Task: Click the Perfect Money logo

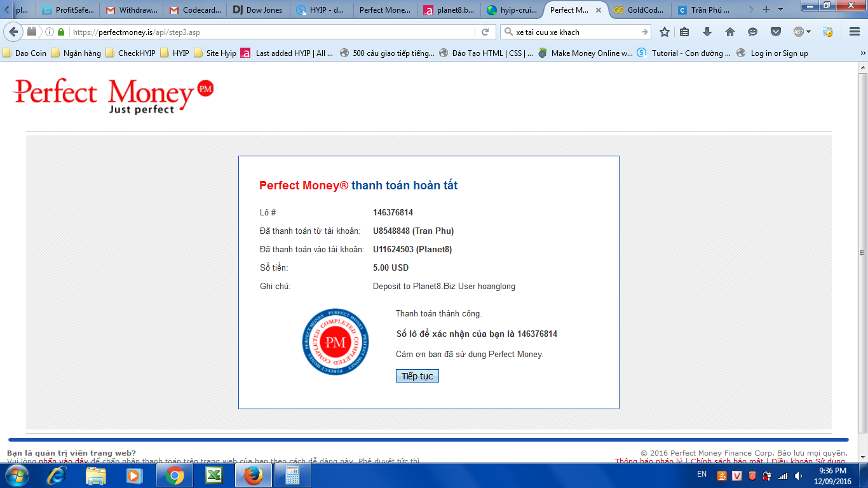Action: coord(113,96)
